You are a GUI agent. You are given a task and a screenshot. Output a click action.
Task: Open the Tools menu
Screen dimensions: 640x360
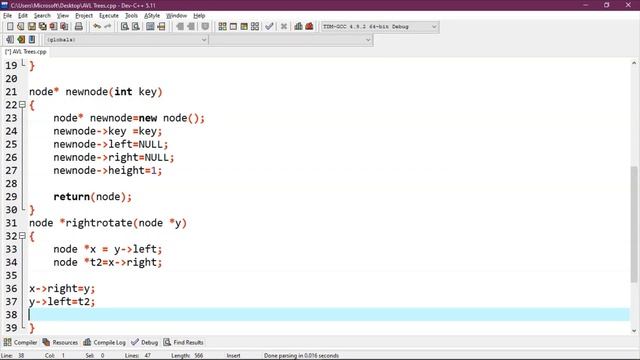(131, 16)
